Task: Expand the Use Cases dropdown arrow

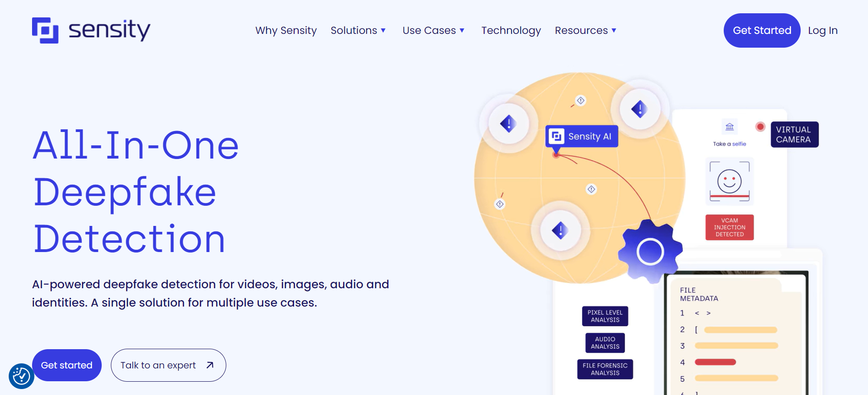Action: [462, 31]
